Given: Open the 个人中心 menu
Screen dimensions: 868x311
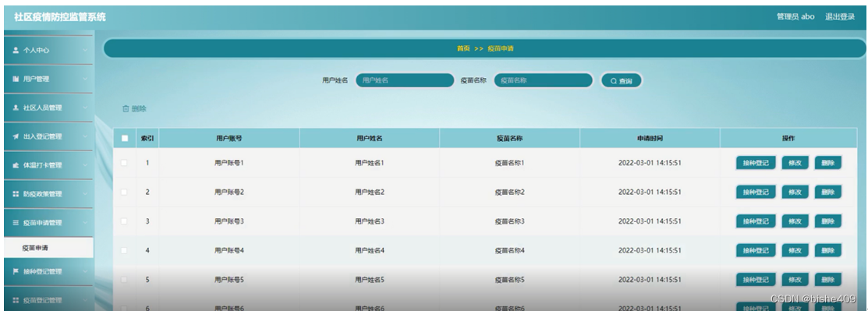Looking at the screenshot, I should coord(48,51).
